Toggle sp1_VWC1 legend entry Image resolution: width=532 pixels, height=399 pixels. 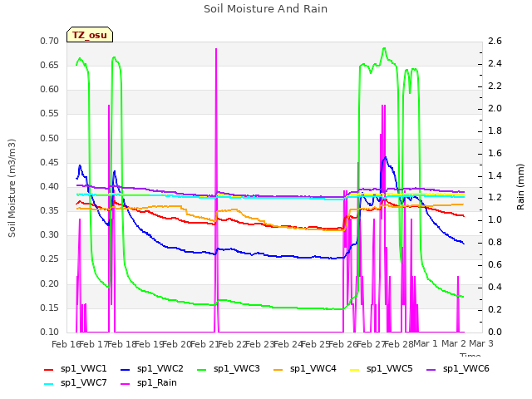76,369
